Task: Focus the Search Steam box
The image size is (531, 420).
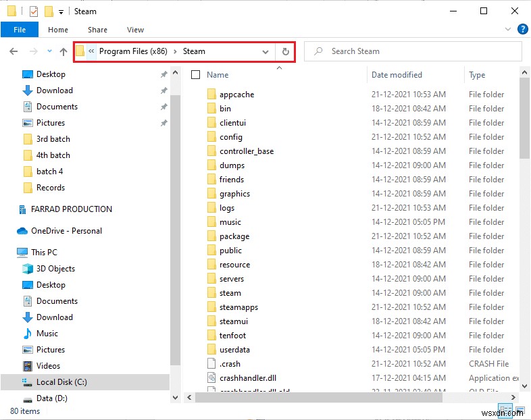Action: point(413,51)
